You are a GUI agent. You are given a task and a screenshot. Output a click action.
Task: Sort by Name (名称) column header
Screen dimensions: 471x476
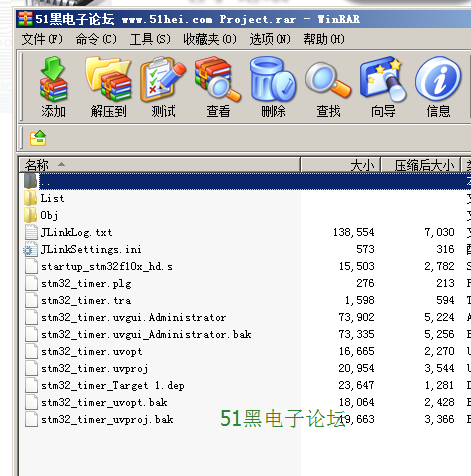point(160,165)
